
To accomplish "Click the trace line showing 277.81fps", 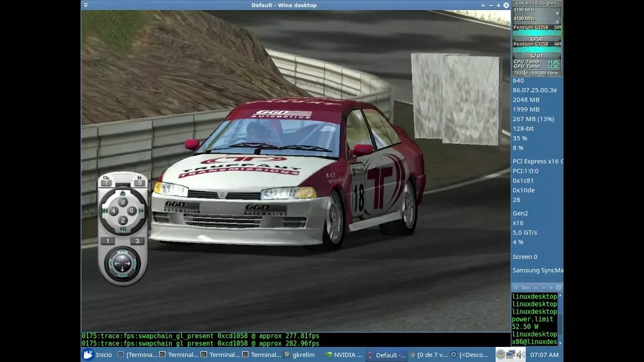I will point(200,336).
